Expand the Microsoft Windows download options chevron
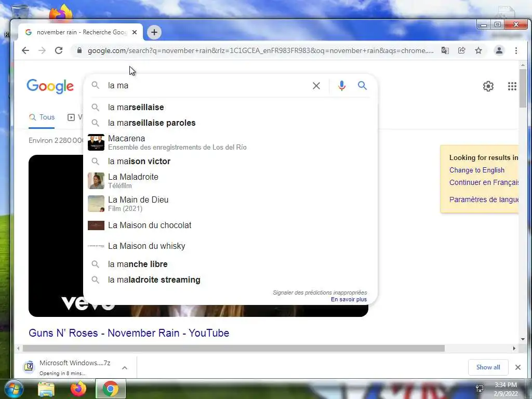Image resolution: width=532 pixels, height=399 pixels. [x=125, y=367]
